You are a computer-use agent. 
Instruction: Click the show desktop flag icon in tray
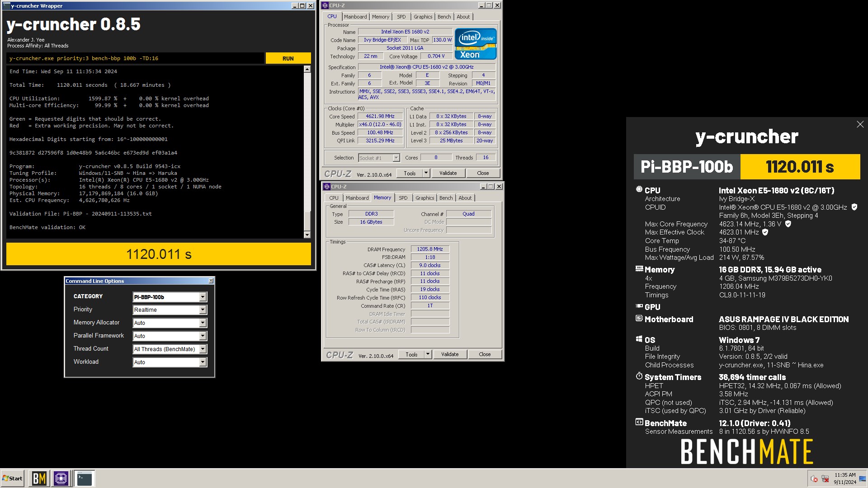[863, 479]
